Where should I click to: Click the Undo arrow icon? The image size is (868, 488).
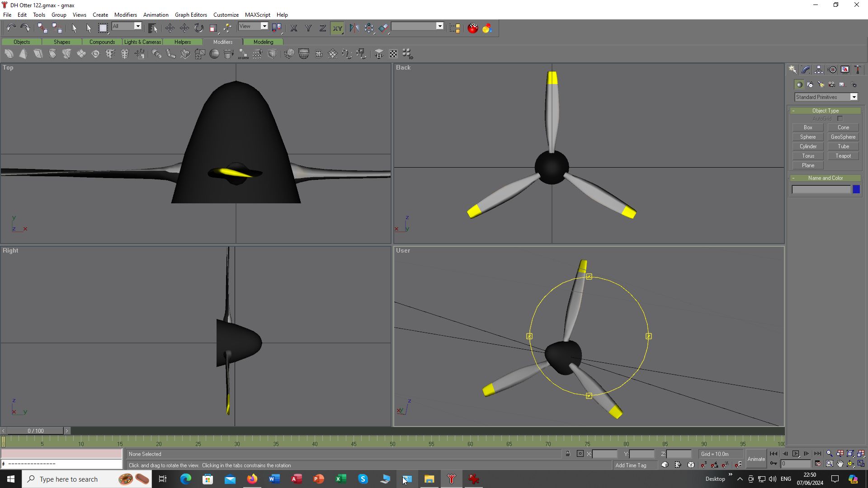click(x=11, y=28)
